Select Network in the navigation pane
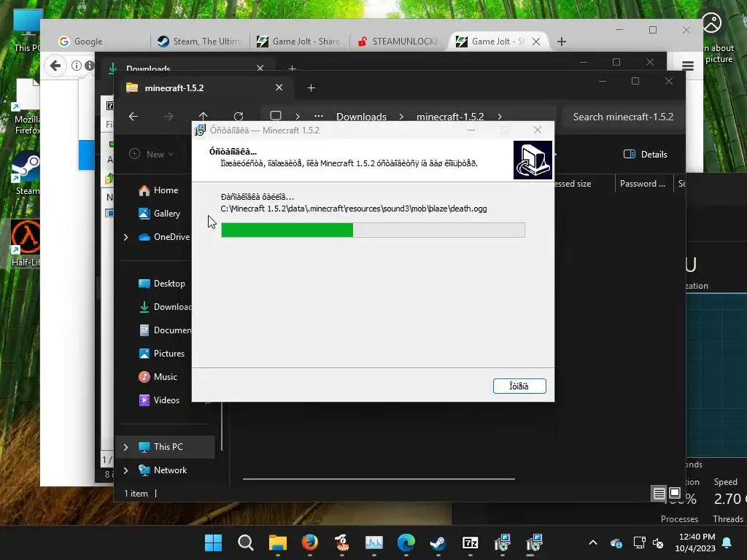 point(163,470)
